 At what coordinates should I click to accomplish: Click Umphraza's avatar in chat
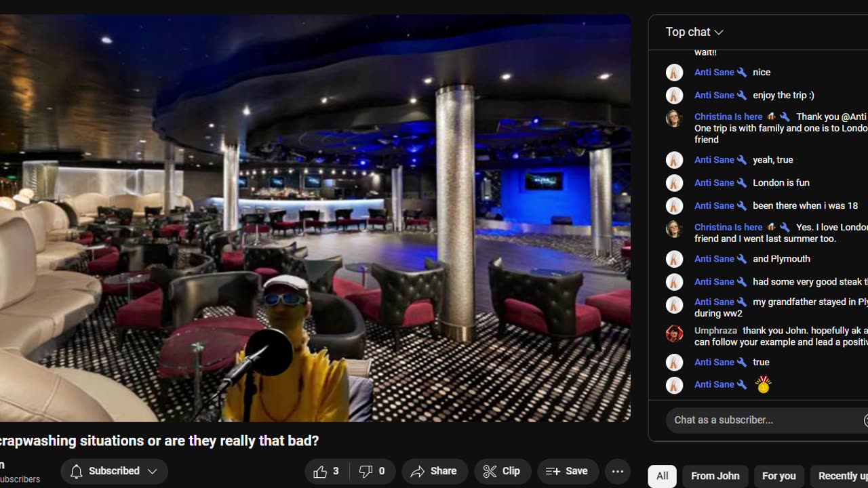coord(674,333)
